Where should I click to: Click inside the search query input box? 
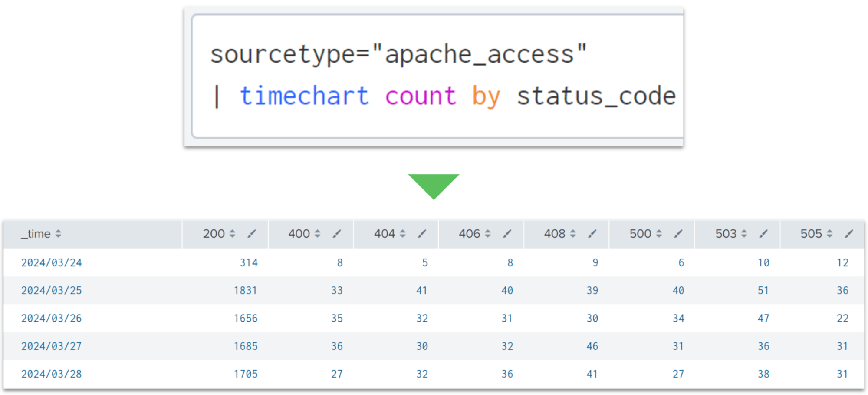click(x=437, y=76)
